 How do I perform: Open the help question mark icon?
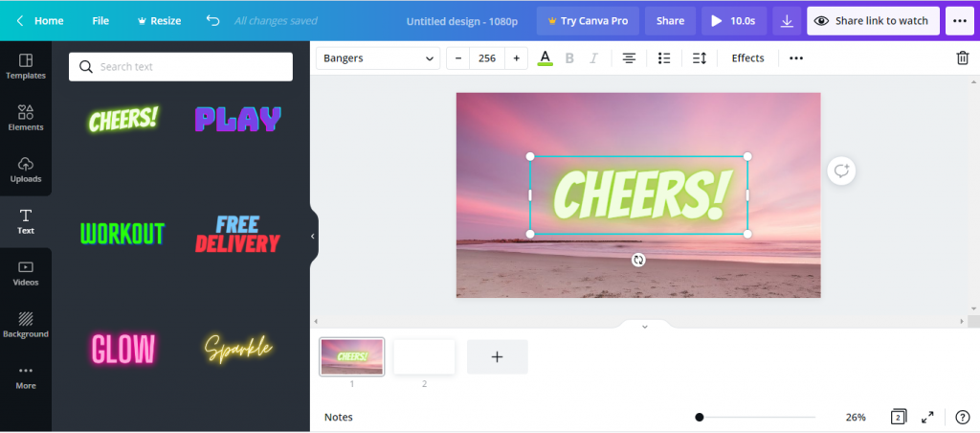tap(963, 417)
